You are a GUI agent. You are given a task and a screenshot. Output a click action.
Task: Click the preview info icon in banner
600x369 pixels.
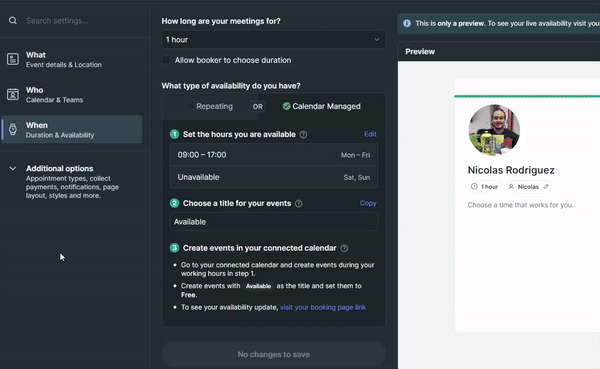tap(407, 23)
